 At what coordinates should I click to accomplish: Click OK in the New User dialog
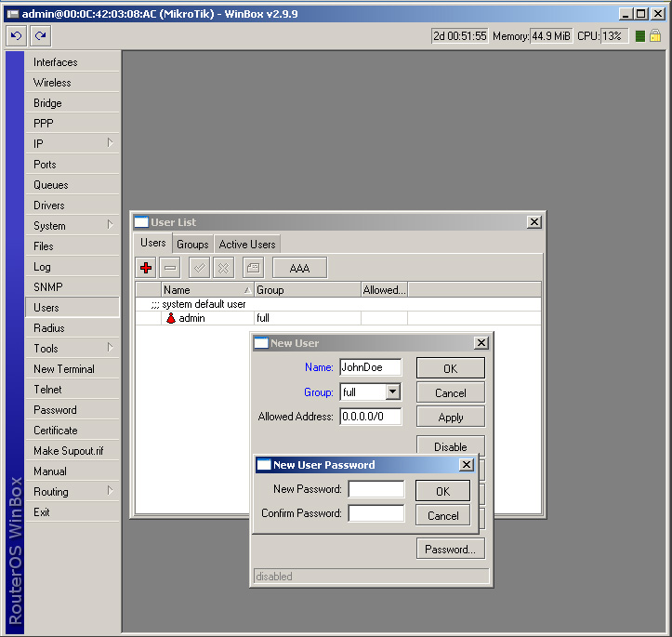[451, 368]
